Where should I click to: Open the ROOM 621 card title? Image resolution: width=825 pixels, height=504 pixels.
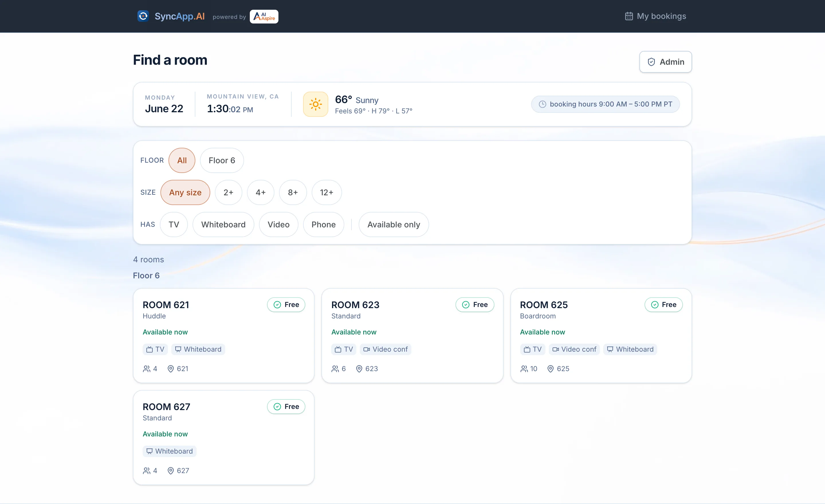(x=166, y=305)
